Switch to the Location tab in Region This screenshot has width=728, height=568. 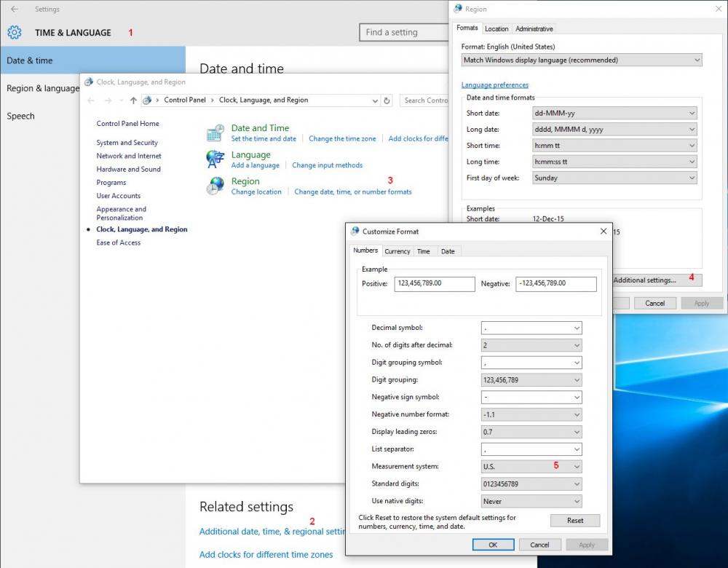point(496,29)
